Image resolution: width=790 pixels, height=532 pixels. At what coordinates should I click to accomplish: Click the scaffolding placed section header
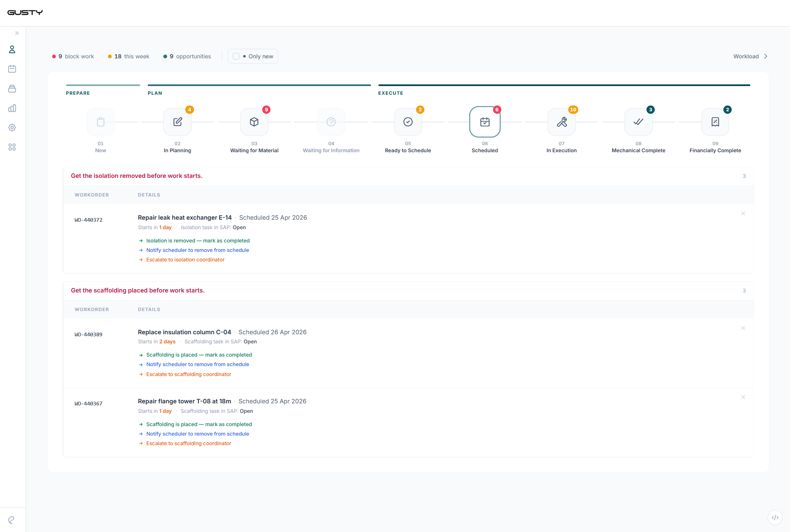(138, 290)
